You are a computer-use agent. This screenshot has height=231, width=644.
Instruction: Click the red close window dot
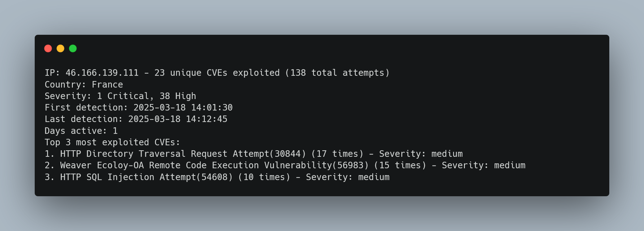coord(48,48)
